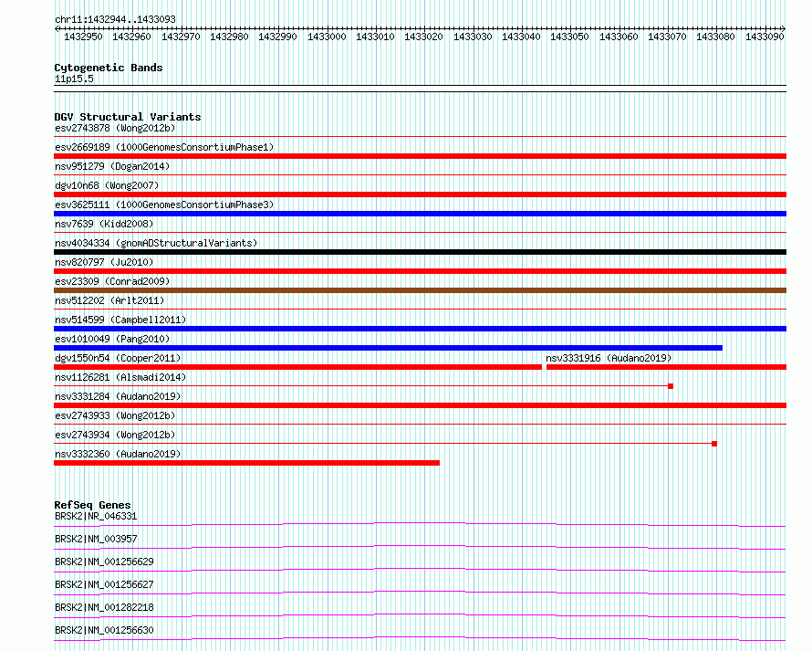Image resolution: width=812 pixels, height=651 pixels.
Task: Click the red esv2669189 variant bar
Action: click(x=420, y=156)
